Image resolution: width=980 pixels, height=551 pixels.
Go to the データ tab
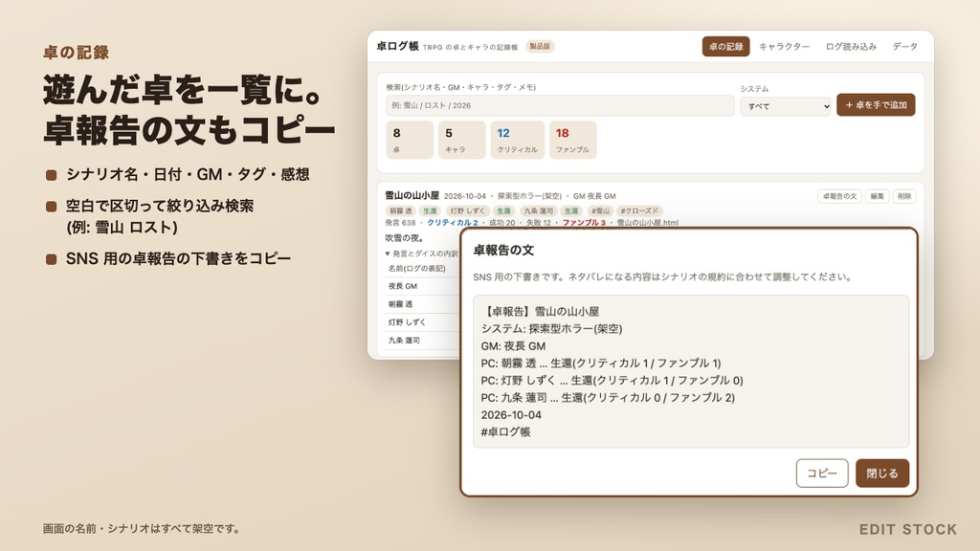pos(904,47)
